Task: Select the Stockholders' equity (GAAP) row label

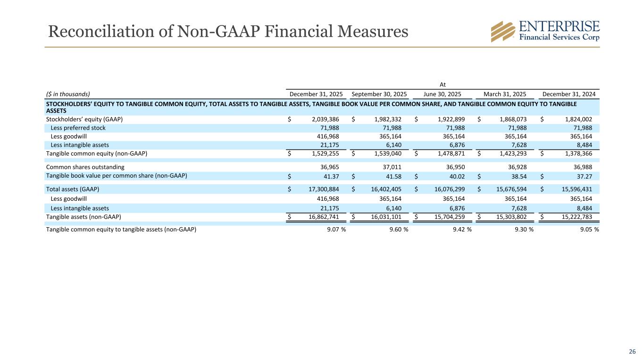Action: [84, 119]
